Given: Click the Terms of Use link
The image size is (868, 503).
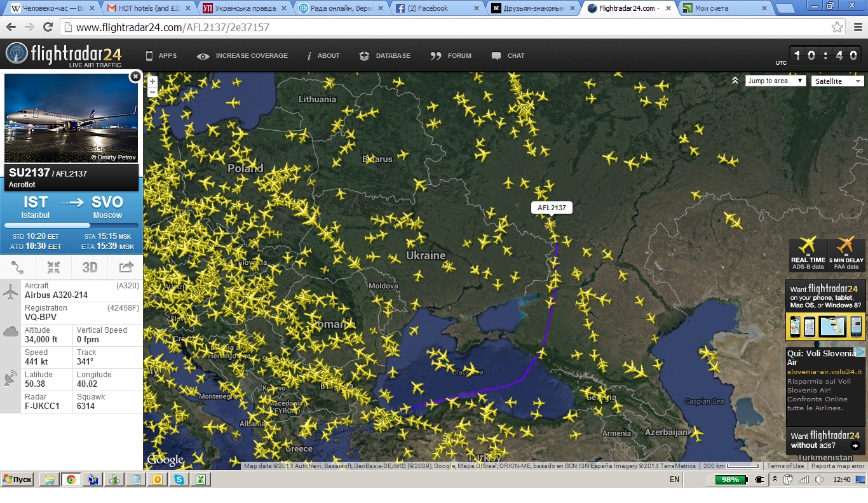Looking at the screenshot, I should pos(785,466).
